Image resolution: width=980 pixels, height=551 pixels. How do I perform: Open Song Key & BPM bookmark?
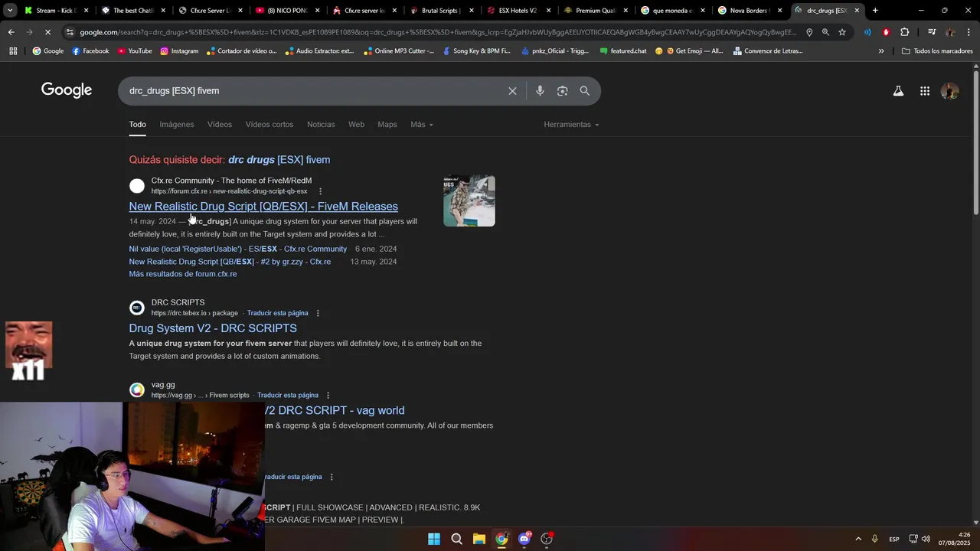[x=476, y=51]
